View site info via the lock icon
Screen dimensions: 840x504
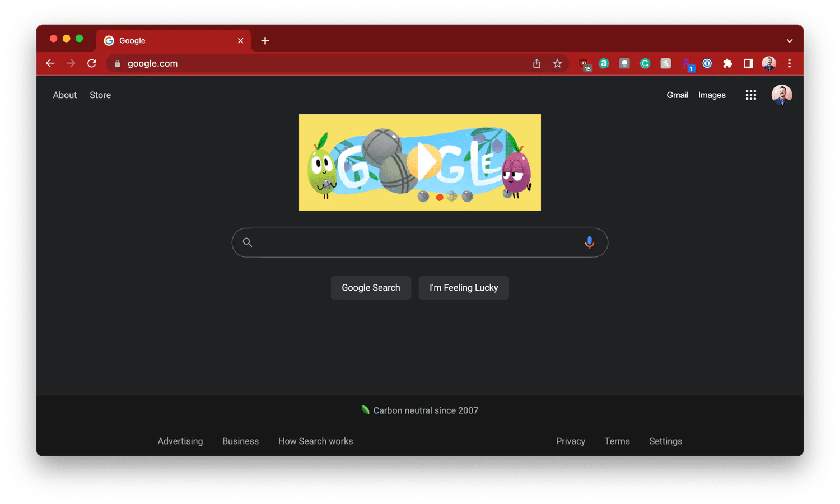(x=118, y=64)
